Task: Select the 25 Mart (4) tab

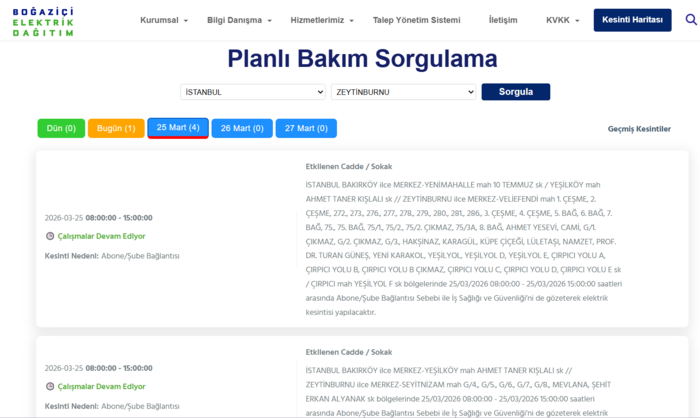Action: pyautogui.click(x=178, y=128)
